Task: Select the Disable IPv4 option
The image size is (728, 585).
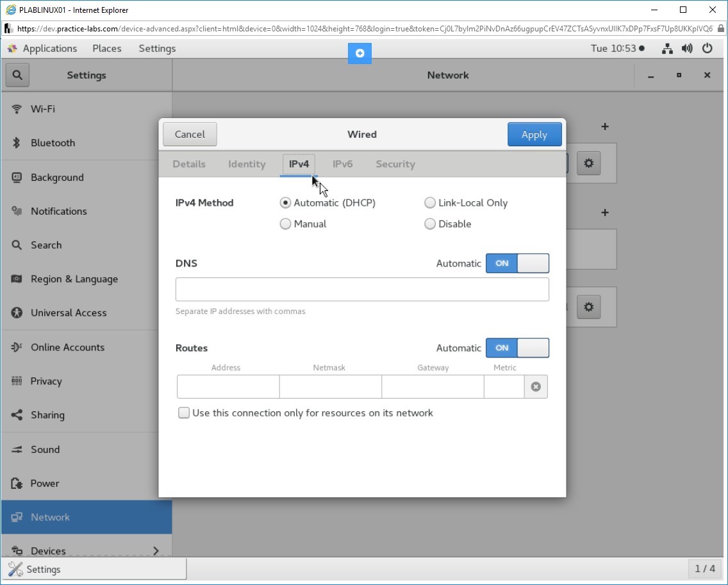Action: [x=430, y=224]
